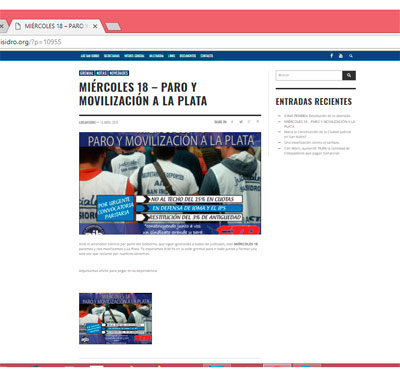
Task: Open the last recent entry about pagar Ganancias
Action: pos(317,151)
